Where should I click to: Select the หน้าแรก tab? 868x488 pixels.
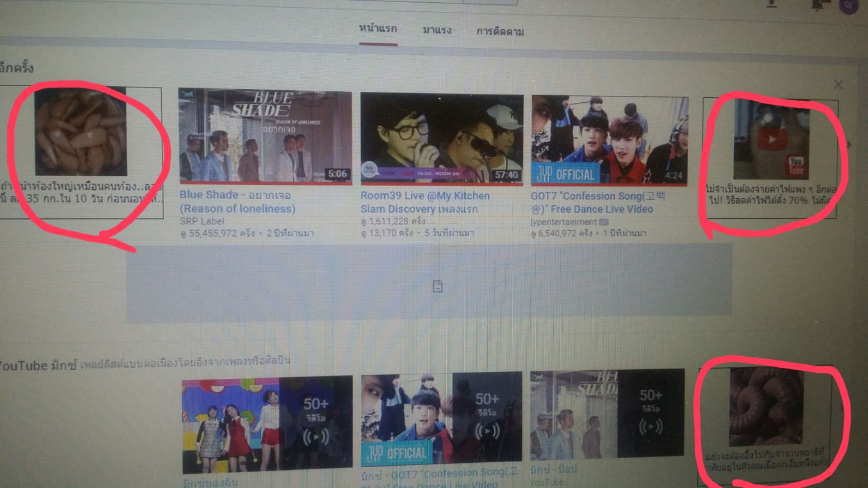(378, 29)
